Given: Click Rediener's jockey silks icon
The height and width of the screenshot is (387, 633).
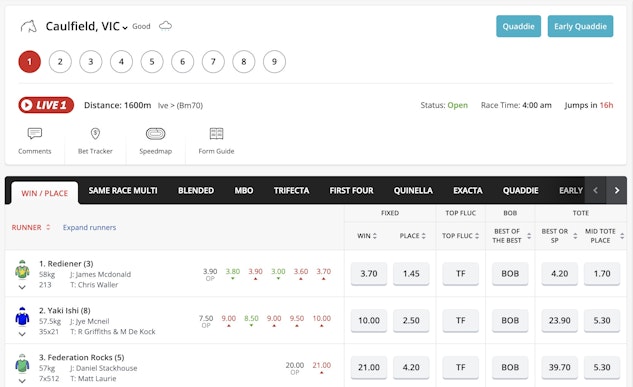Looking at the screenshot, I should tap(22, 270).
